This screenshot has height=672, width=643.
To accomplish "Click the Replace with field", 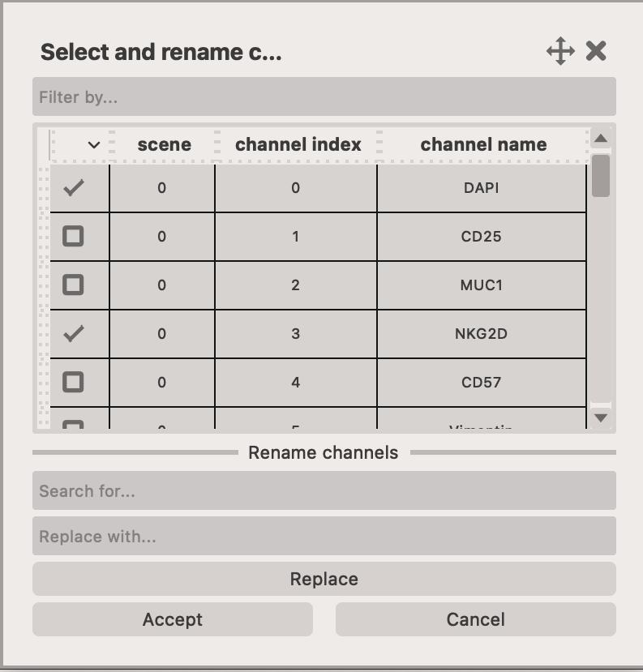I will coord(324,536).
